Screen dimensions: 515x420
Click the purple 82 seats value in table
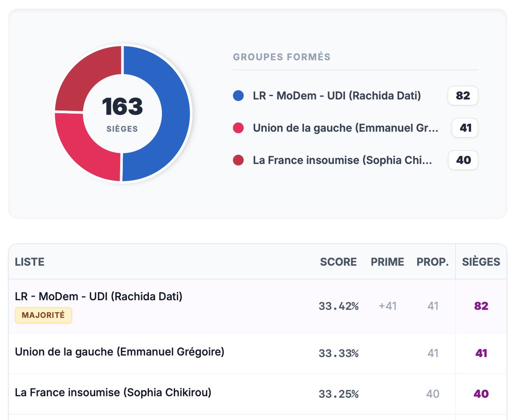[481, 306]
